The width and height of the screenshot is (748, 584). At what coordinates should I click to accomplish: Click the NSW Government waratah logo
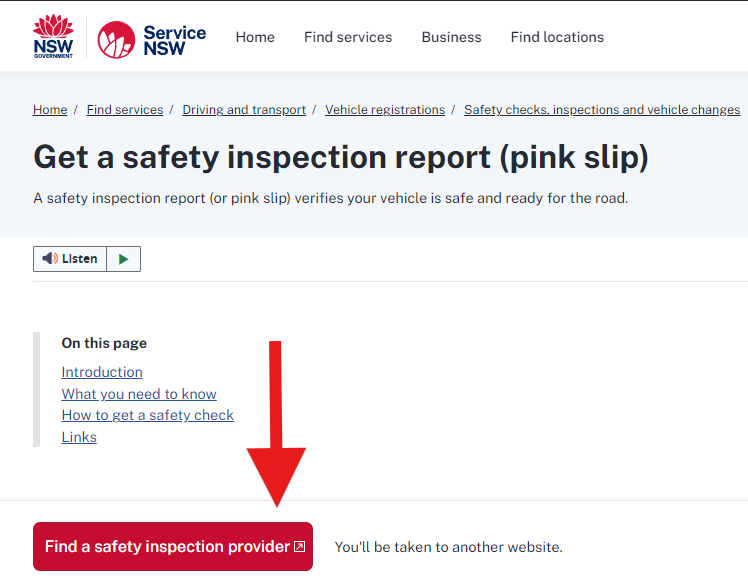[x=53, y=37]
